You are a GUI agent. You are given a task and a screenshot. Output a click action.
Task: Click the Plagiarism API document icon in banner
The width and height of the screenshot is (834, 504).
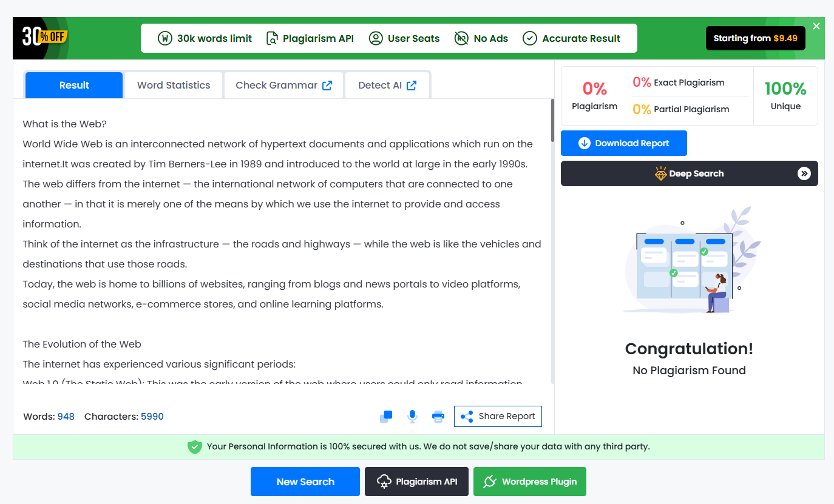coord(272,38)
